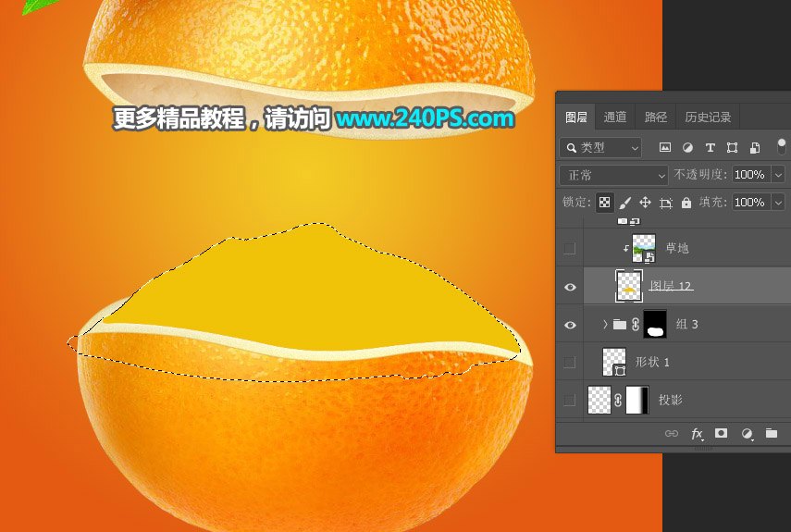Select the 投影 layer pixel thumbnail
The height and width of the screenshot is (532, 791).
click(x=599, y=400)
